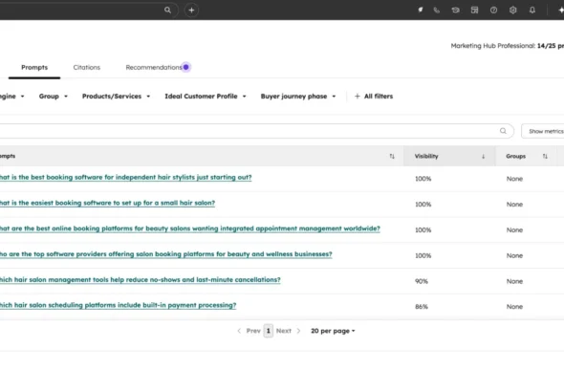The width and height of the screenshot is (564, 392).
Task: Click the All filters button
Action: tap(374, 96)
